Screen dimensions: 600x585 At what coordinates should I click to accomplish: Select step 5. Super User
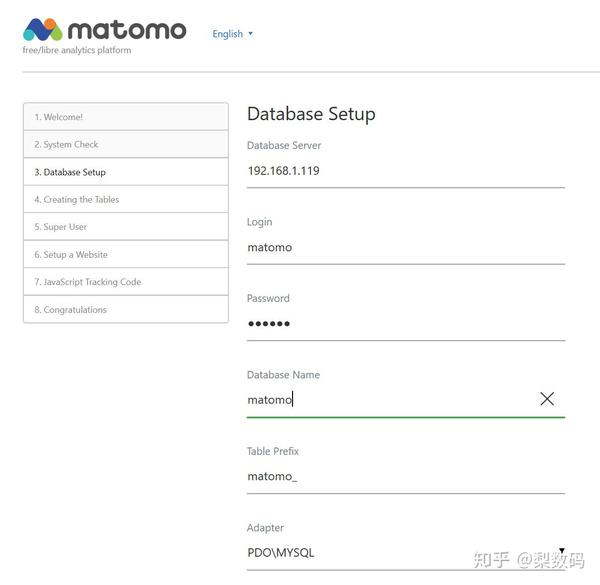point(126,227)
